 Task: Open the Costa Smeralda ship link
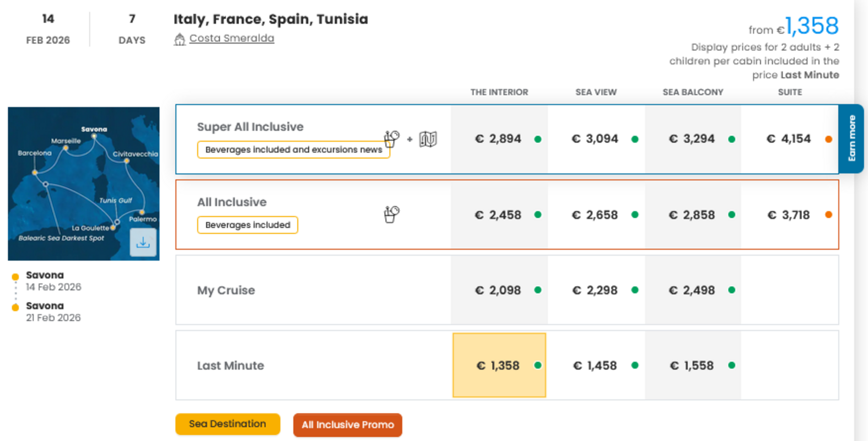(231, 38)
